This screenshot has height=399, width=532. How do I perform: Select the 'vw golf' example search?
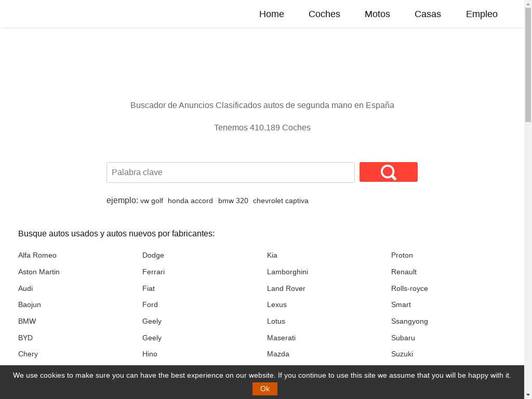152,201
